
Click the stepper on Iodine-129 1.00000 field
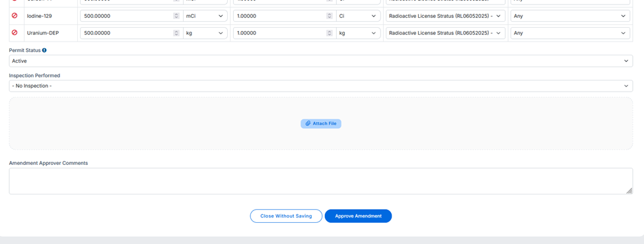tap(330, 16)
